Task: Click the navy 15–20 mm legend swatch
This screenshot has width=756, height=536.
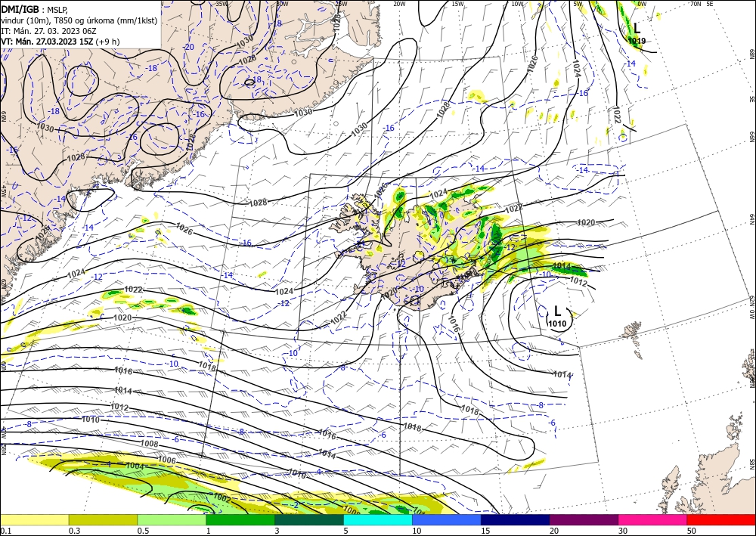Action: (x=515, y=519)
